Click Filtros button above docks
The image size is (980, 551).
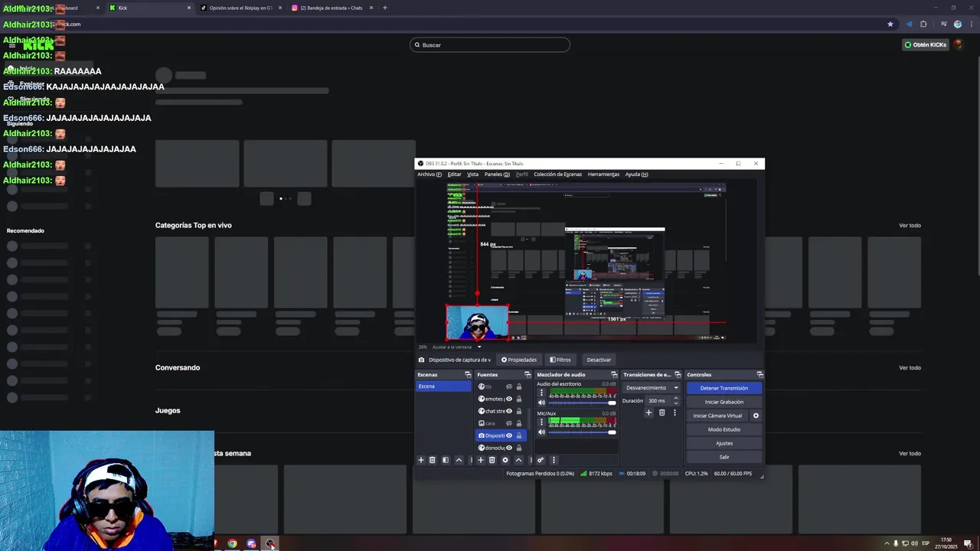tap(560, 360)
